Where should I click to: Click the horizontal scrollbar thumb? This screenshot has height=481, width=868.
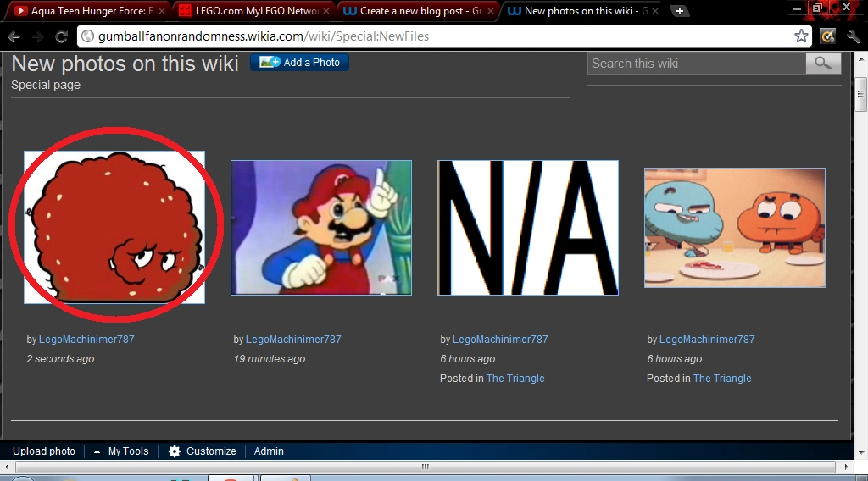tap(426, 467)
